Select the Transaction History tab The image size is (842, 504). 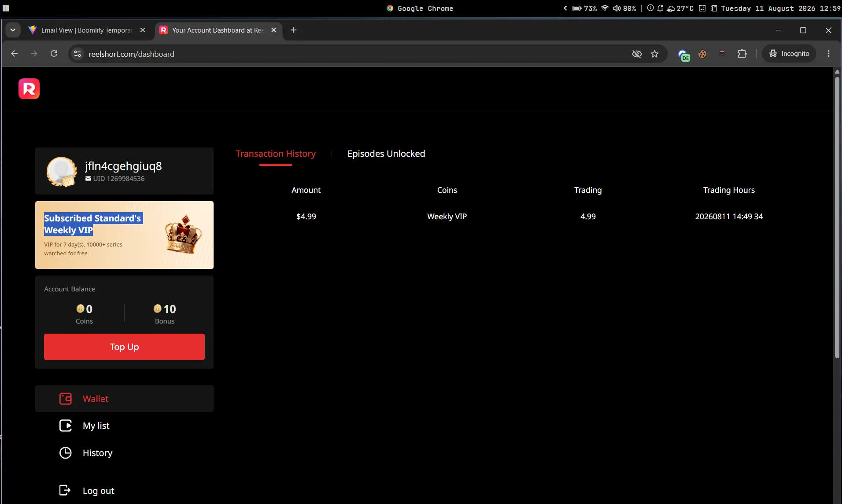tap(276, 154)
